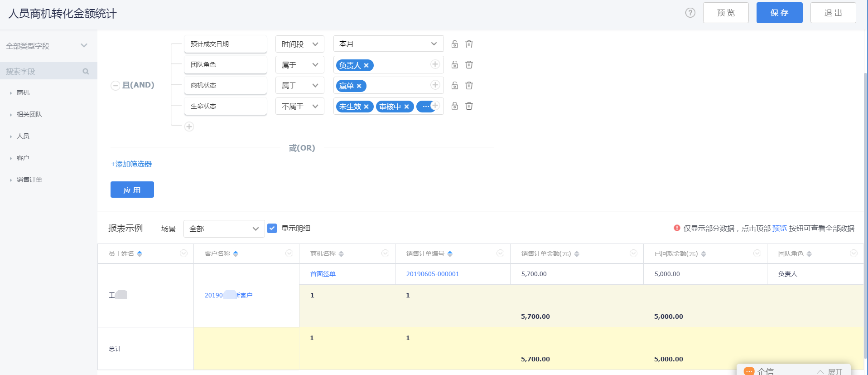Click the 预览 button at top
The image size is (868, 375).
726,13
